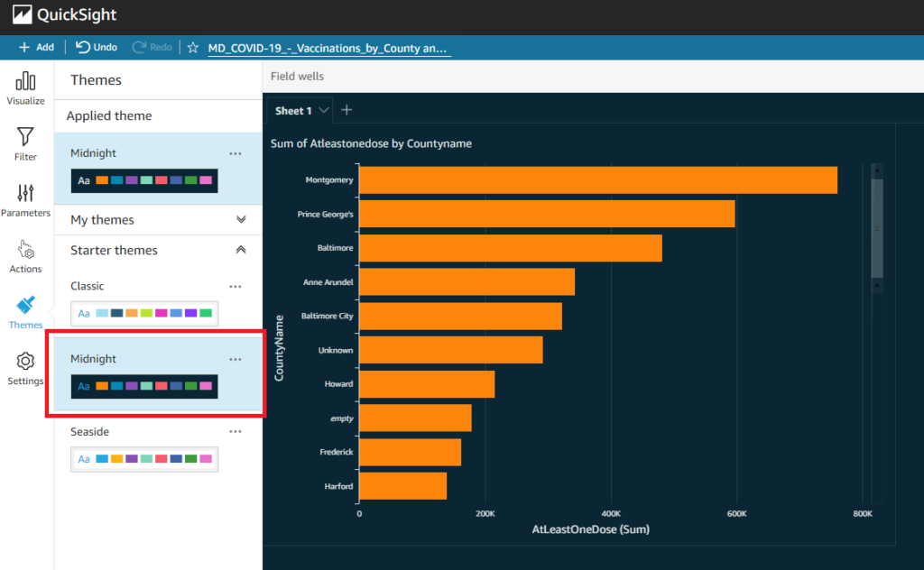The width and height of the screenshot is (924, 570).
Task: Open the options menu for the Classic theme
Action: [x=236, y=286]
